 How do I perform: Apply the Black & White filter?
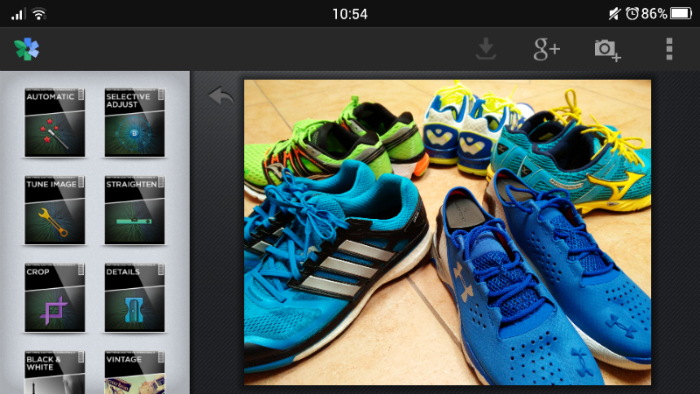tap(54, 372)
